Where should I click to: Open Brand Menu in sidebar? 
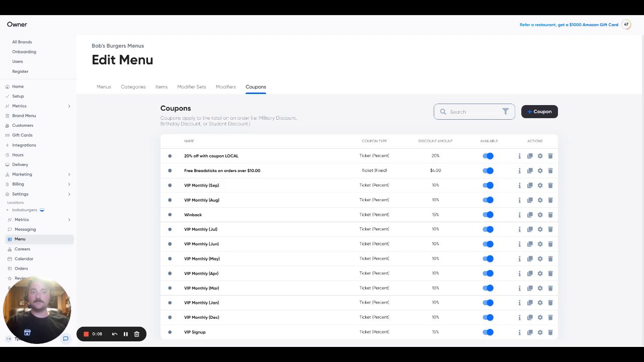(24, 116)
